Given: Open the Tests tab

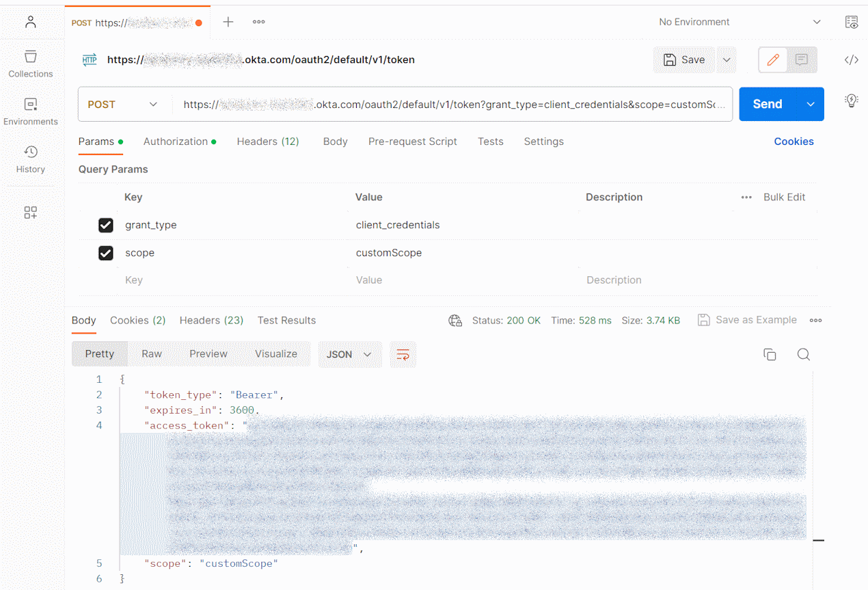Looking at the screenshot, I should [x=490, y=142].
